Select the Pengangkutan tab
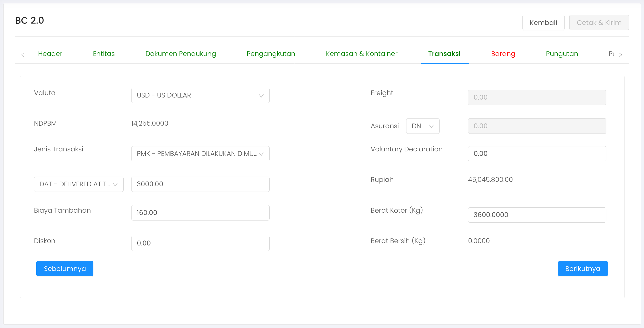Screen dimensions: 644x328 (x=271, y=54)
